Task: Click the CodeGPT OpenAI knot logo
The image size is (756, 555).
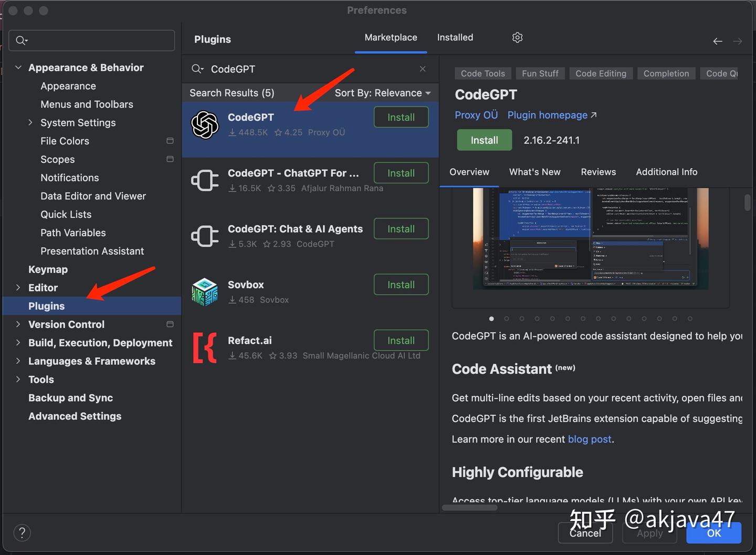Action: [205, 125]
